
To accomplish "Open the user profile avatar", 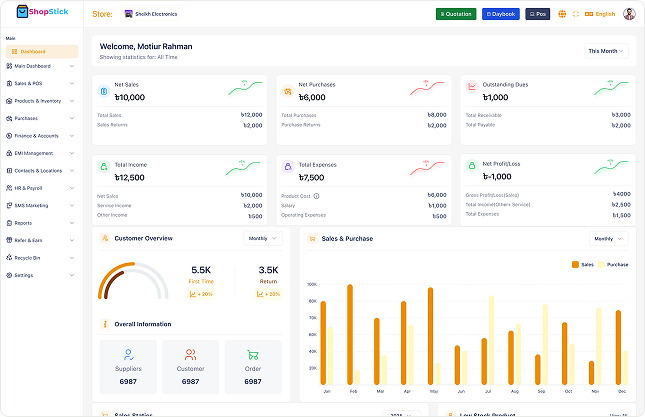I will [x=629, y=14].
